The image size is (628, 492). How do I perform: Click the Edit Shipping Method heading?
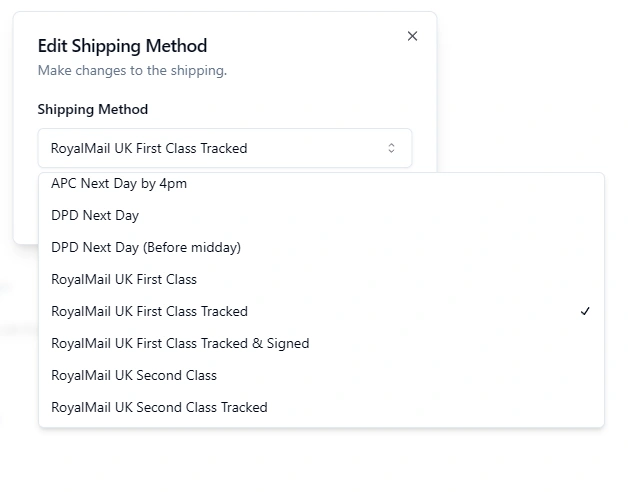122,46
